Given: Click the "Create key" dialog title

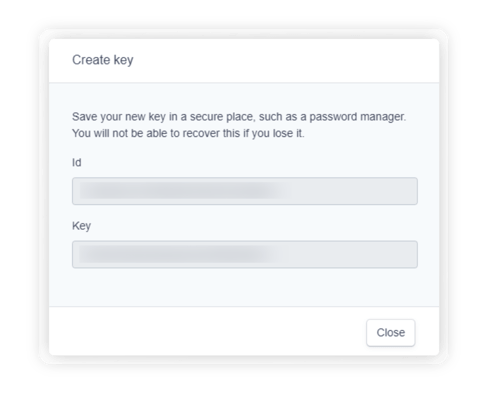Looking at the screenshot, I should pyautogui.click(x=103, y=60).
